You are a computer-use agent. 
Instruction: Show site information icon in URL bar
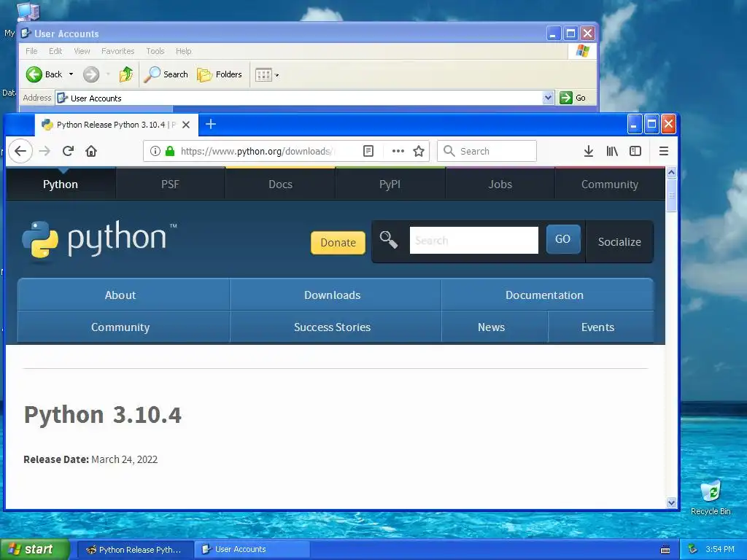click(x=155, y=151)
